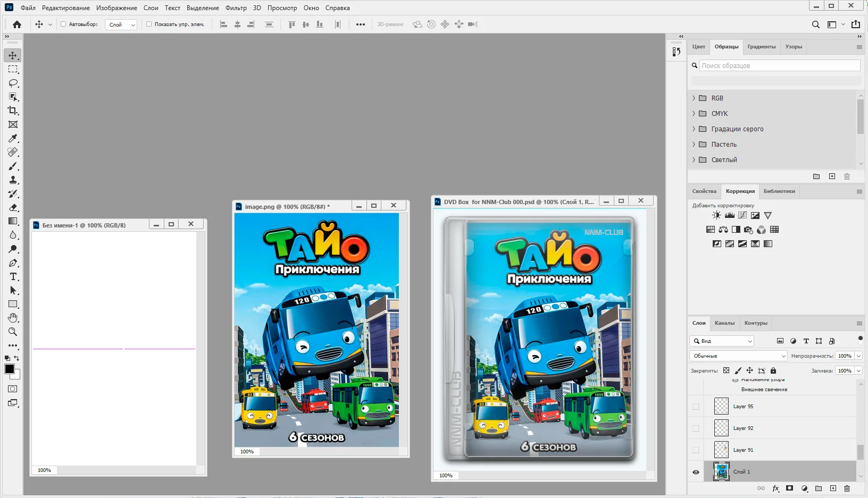Create new layer in Layers panel
This screenshot has height=498, width=868.
833,488
